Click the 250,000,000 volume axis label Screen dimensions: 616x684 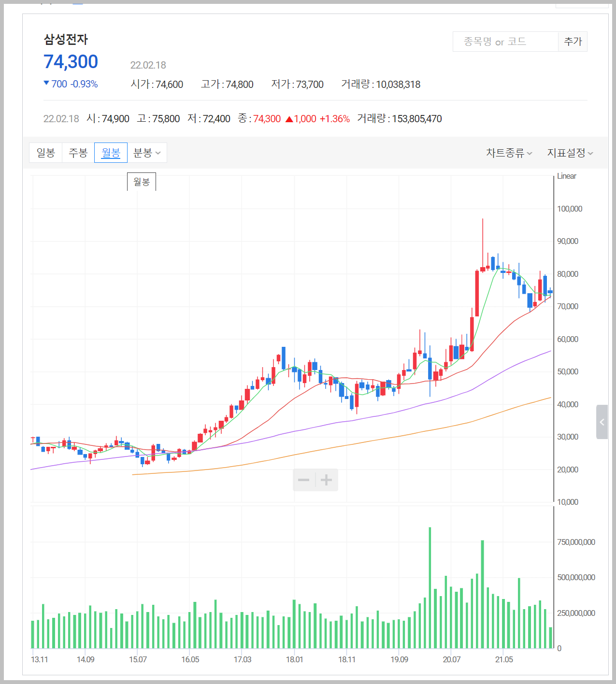click(576, 613)
